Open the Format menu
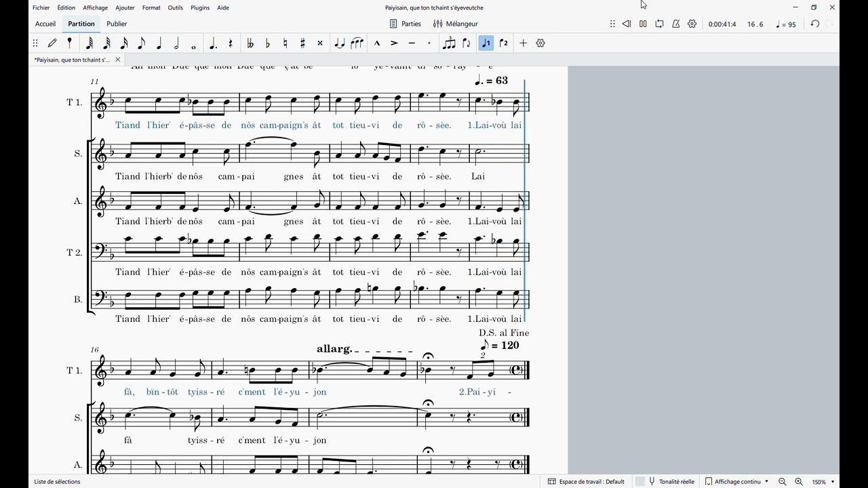The height and width of the screenshot is (488, 868). coord(151,7)
